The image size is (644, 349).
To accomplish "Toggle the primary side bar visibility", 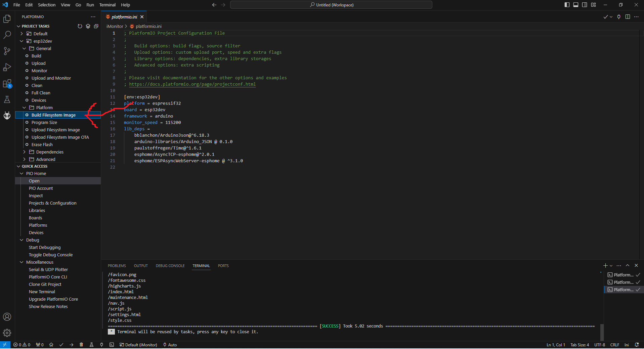I will (x=567, y=5).
